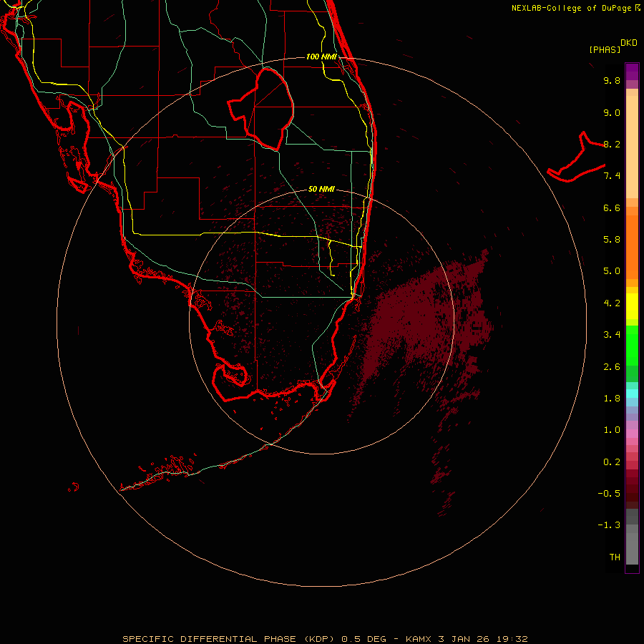Click the 3 JAN 26 date text
This screenshot has width=644, height=644.
point(463,639)
